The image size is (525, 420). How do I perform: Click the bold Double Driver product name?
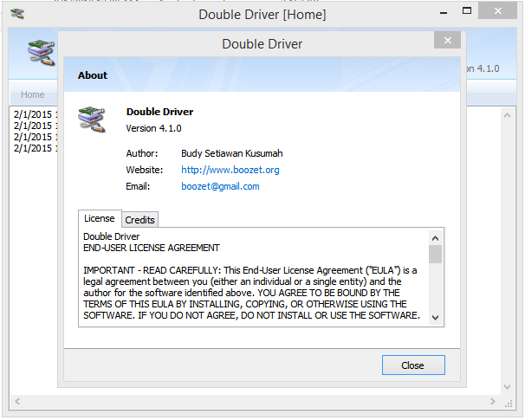pos(159,112)
